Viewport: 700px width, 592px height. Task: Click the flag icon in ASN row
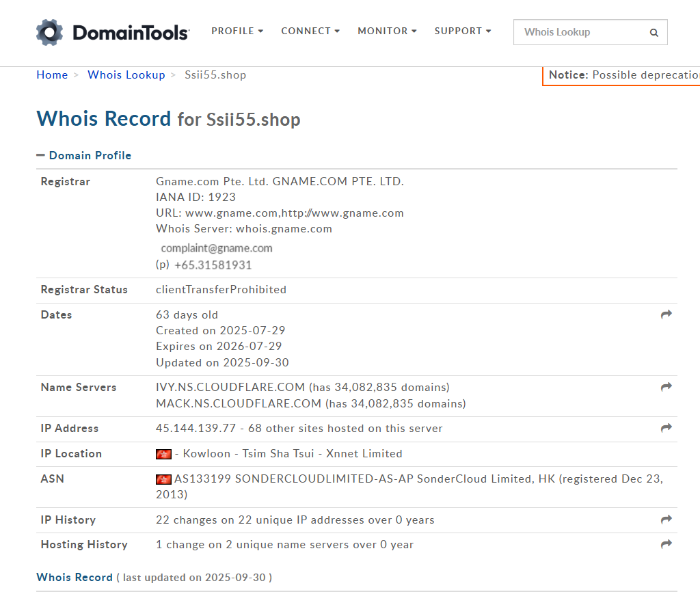tap(163, 479)
